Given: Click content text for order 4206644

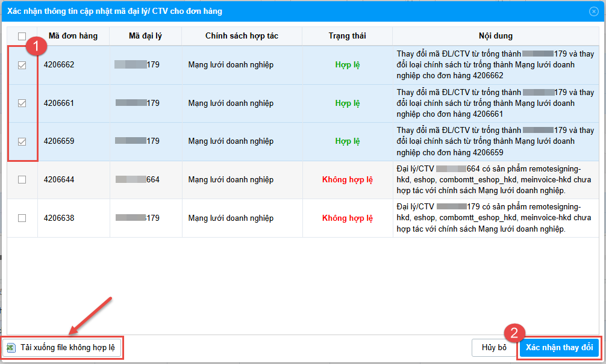Looking at the screenshot, I should click(x=493, y=179).
